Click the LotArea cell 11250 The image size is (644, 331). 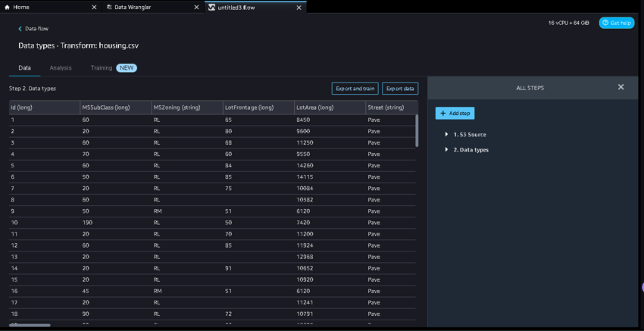304,143
